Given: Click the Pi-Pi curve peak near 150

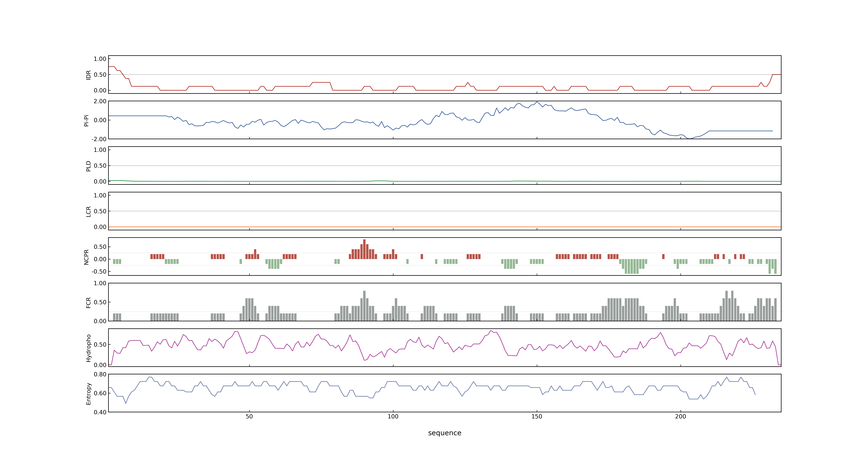Looking at the screenshot, I should pos(537,102).
